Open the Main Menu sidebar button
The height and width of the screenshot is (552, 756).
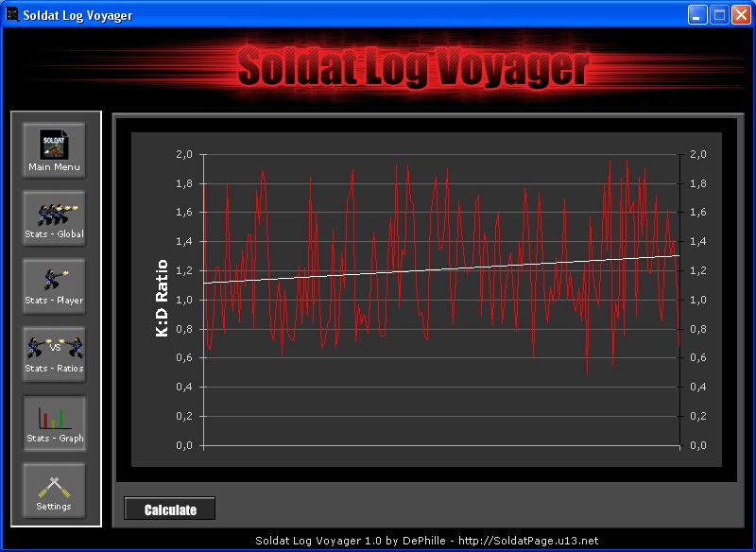coord(54,150)
